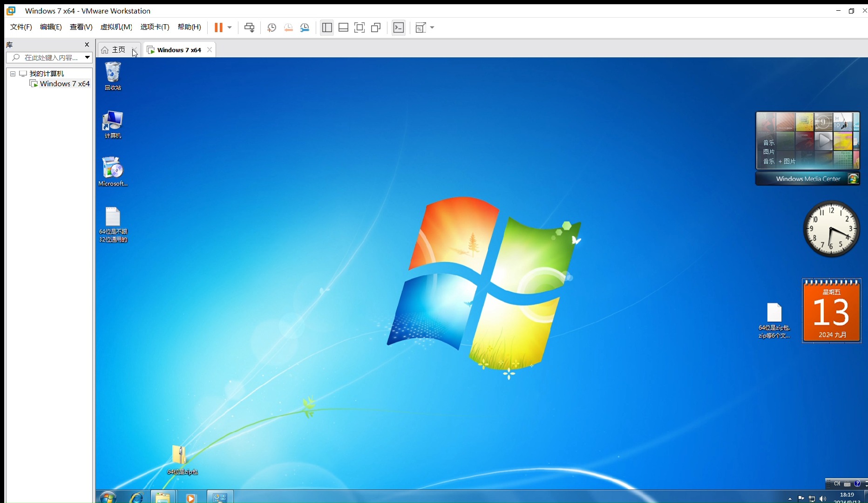
Task: Open Windows Media Player from the taskbar
Action: tap(190, 497)
